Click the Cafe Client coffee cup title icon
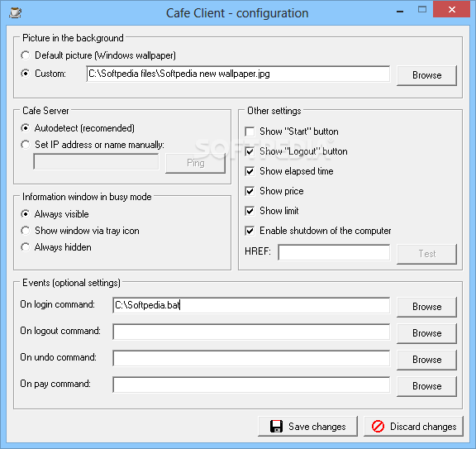 [x=15, y=12]
